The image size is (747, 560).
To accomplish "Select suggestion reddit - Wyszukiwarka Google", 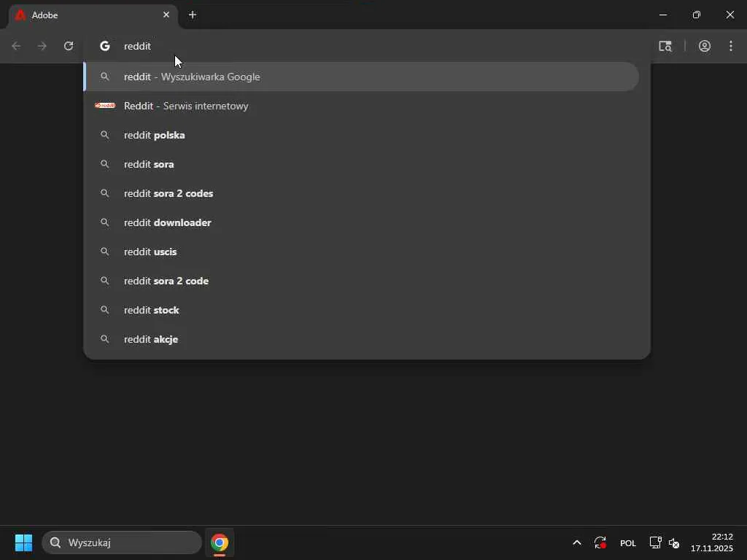I will click(361, 77).
